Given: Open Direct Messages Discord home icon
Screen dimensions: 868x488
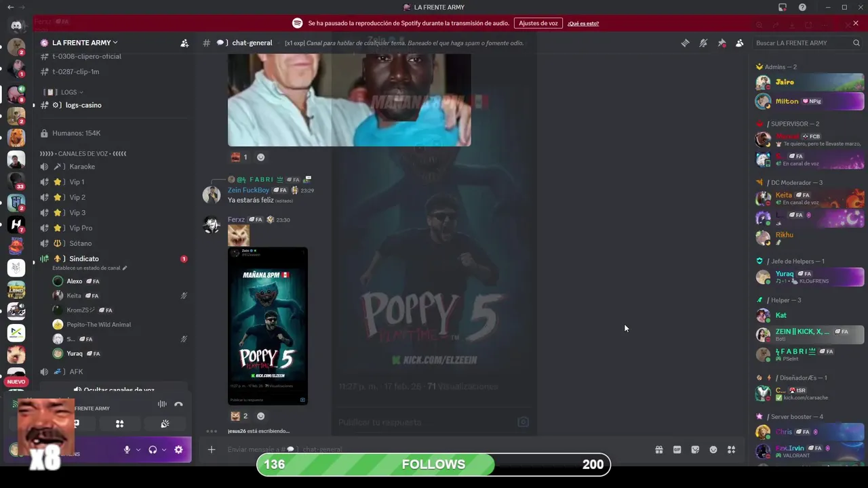Looking at the screenshot, I should tap(16, 26).
